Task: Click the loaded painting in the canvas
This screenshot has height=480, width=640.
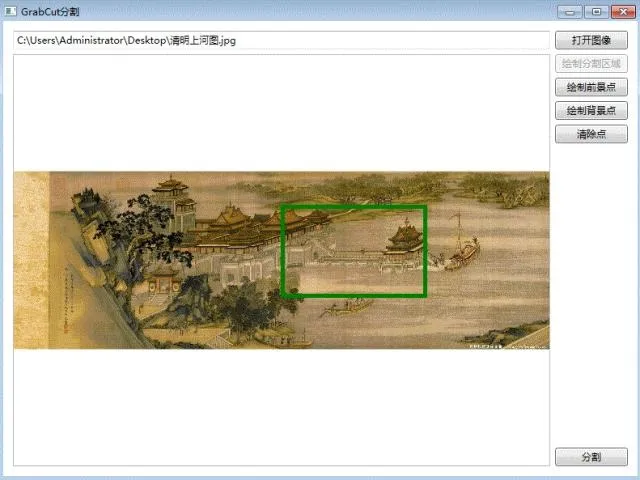Action: pos(281,260)
